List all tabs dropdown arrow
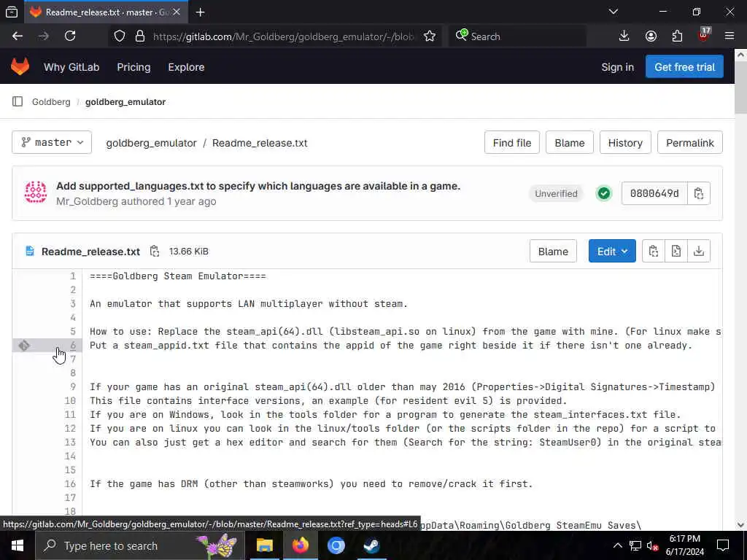Image resolution: width=747 pixels, height=560 pixels. click(x=613, y=12)
